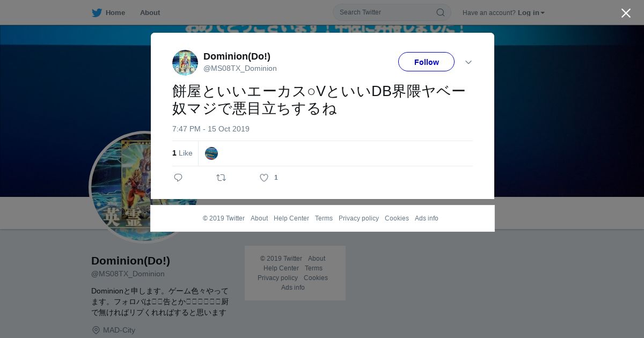This screenshot has height=338, width=644.
Task: Open Dominion(Do!) avatar in tweet header
Action: point(185,63)
